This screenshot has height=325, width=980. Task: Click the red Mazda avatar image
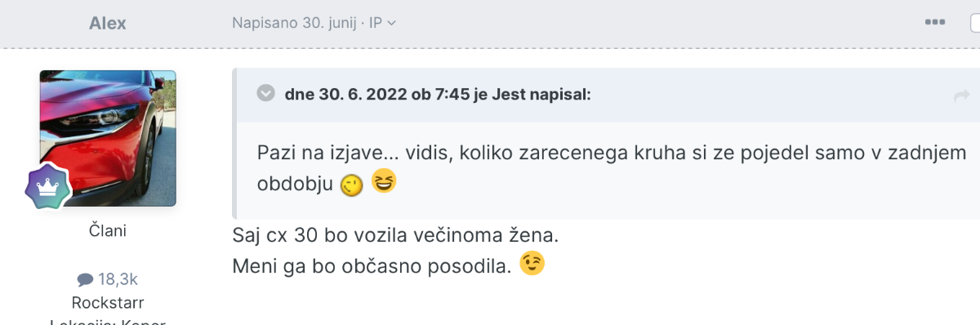point(108,138)
